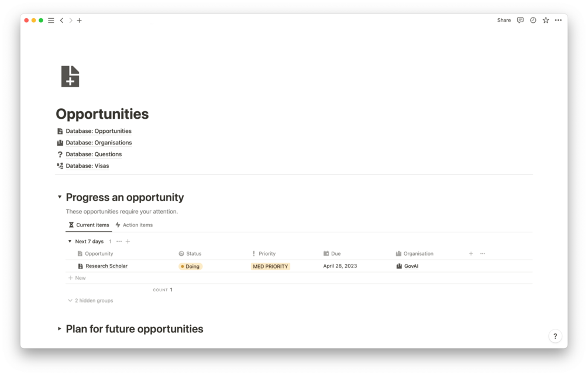This screenshot has width=588, height=375.
Task: Open the page options ellipsis menu
Action: click(558, 20)
